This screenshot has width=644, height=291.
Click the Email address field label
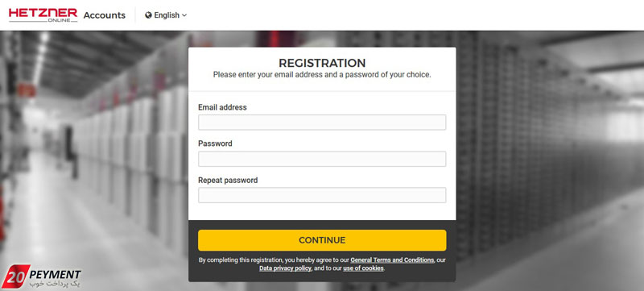tap(222, 107)
